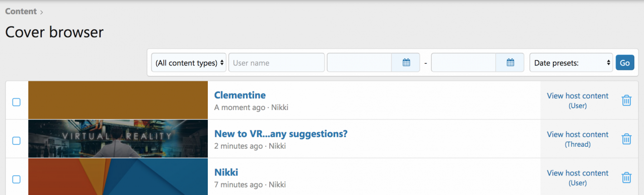Click the Virtual Reality cover thumbnail

pyautogui.click(x=118, y=139)
